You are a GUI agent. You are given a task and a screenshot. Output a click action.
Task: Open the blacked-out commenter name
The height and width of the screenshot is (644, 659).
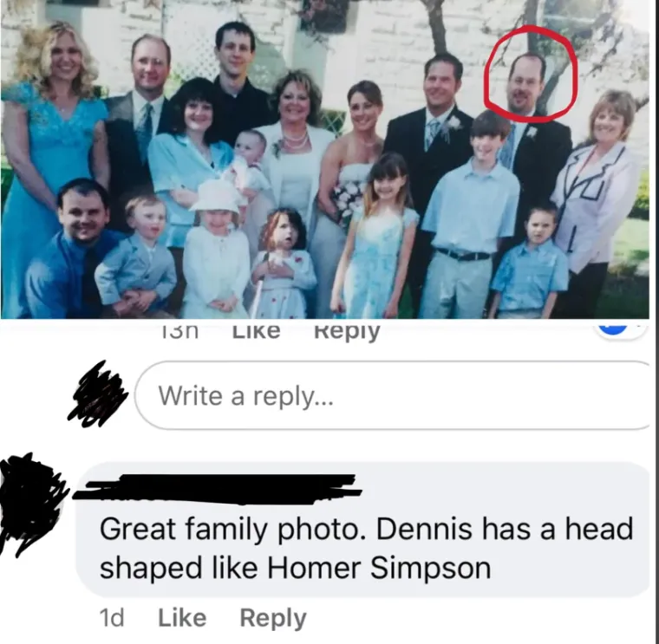218,489
